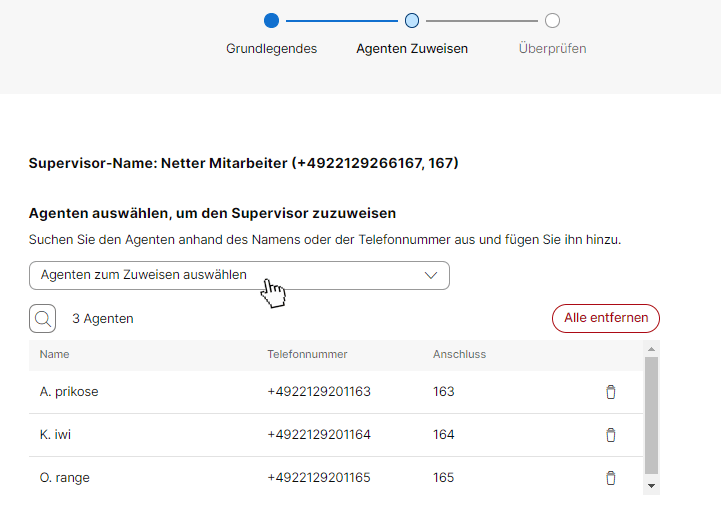Expand dropdown chevron for agent selection

(432, 276)
